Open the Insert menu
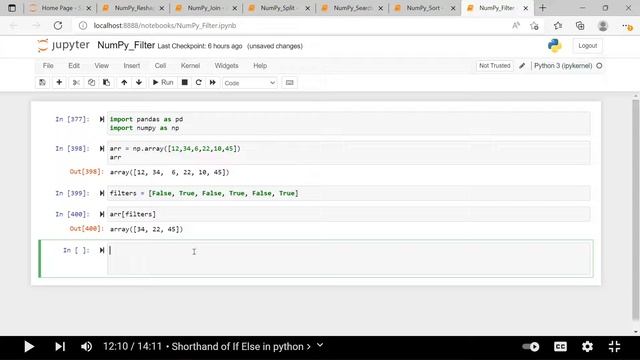This screenshot has width=640, height=360. pos(131,66)
